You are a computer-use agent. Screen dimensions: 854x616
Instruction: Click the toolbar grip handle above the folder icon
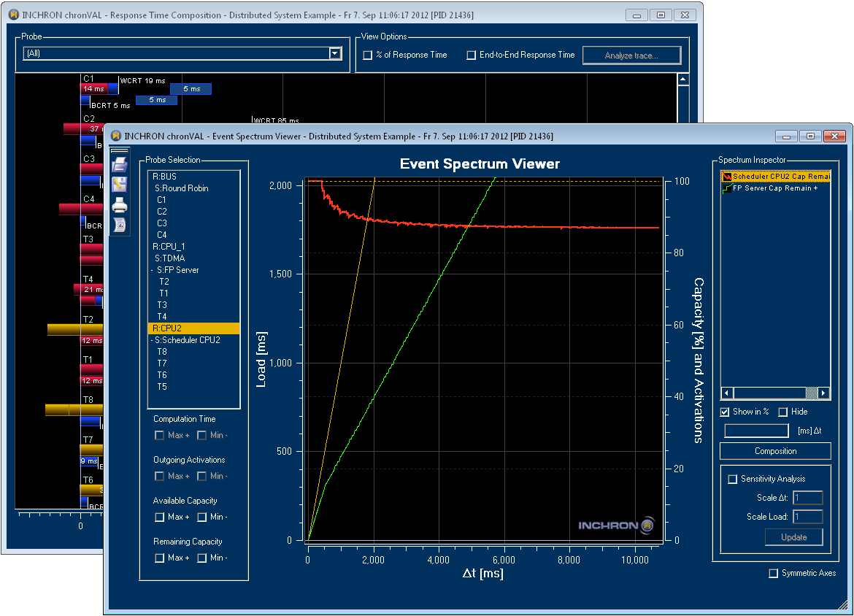(119, 150)
